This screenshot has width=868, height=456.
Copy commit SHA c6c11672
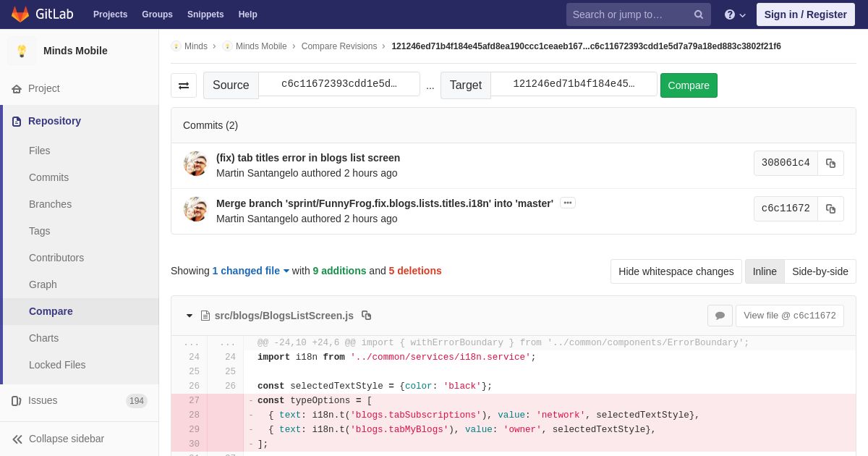click(831, 208)
